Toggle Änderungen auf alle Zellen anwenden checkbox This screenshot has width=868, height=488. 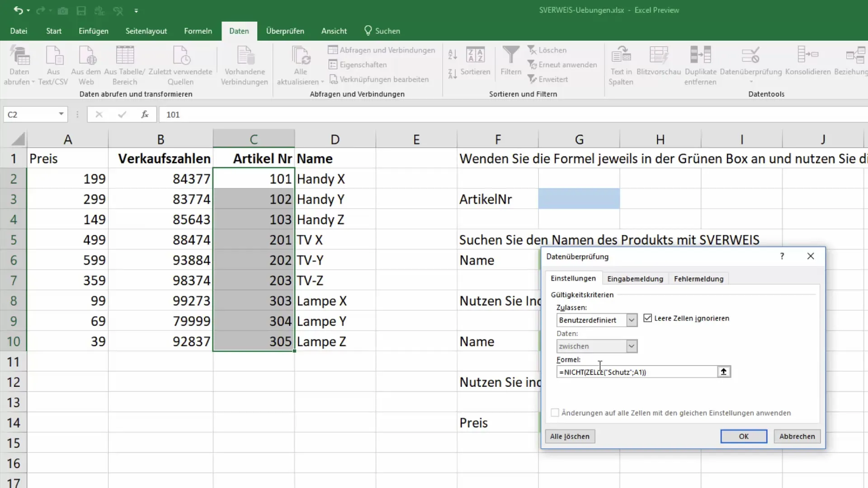(x=555, y=413)
